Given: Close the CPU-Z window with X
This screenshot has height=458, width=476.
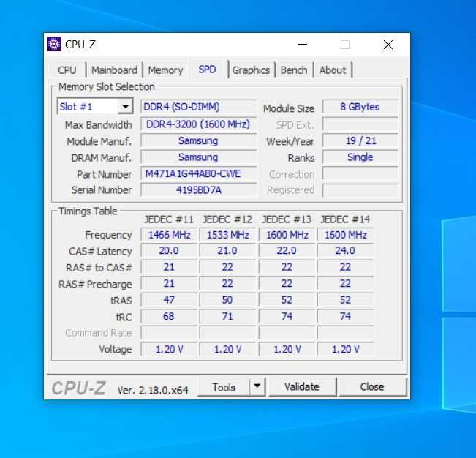Looking at the screenshot, I should (x=388, y=45).
